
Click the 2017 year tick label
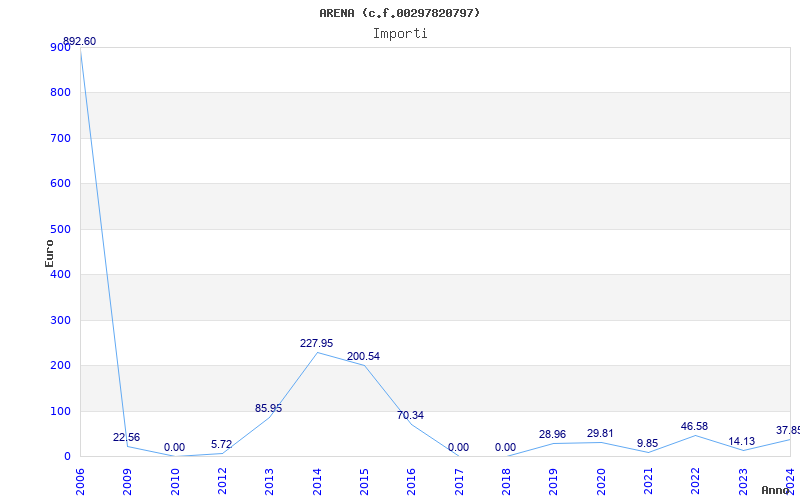click(x=459, y=481)
